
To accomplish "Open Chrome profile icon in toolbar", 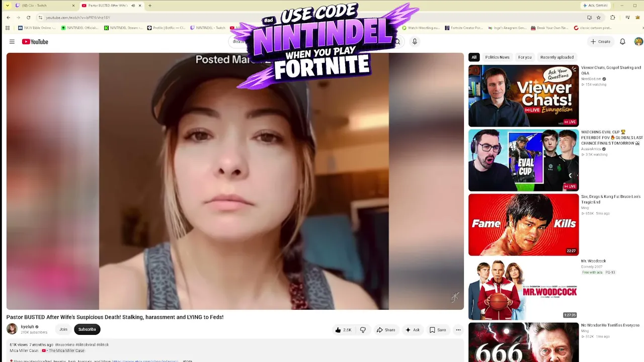I will point(638,18).
